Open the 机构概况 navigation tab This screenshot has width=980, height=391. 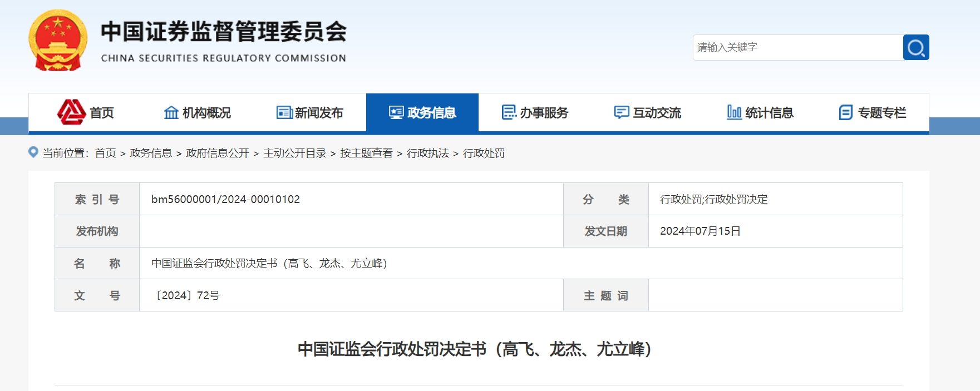tap(198, 112)
